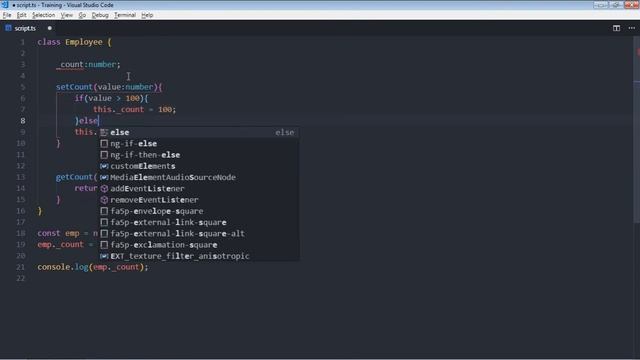Click the method icon beside 'addEventListener'

[104, 189]
